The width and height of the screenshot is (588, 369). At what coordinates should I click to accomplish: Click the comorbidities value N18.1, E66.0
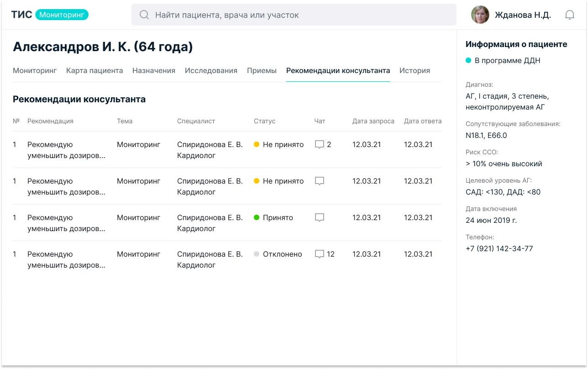486,136
